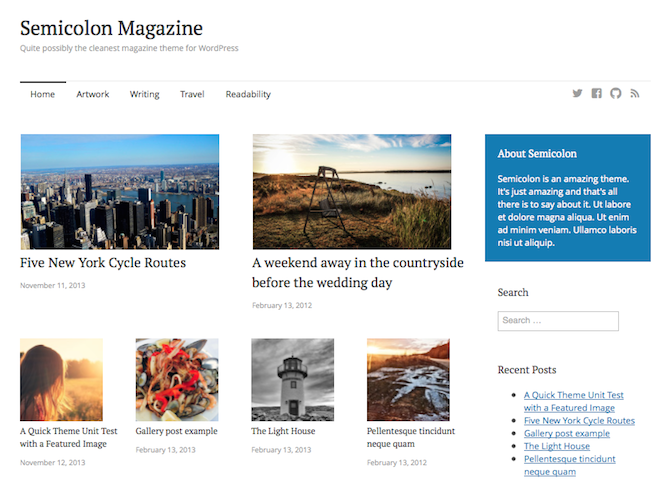Select the Home menu item
The width and height of the screenshot is (670, 486).
coord(42,94)
